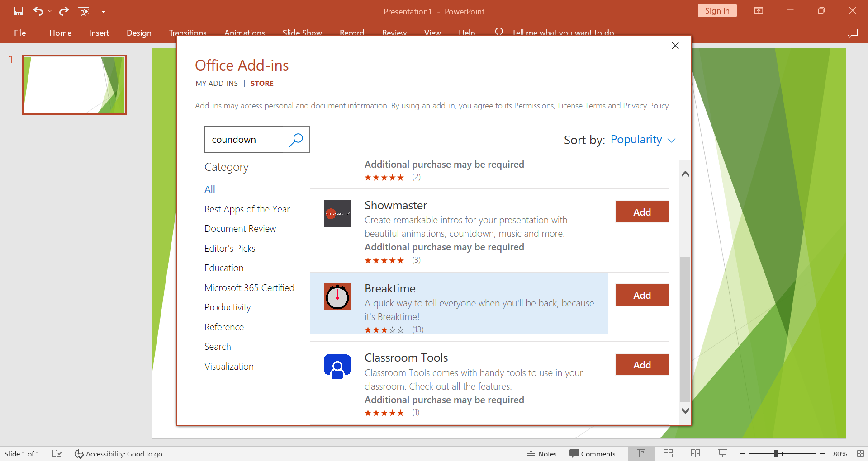Click 'Slide 1 of 1' status text
868x461 pixels.
point(22,454)
